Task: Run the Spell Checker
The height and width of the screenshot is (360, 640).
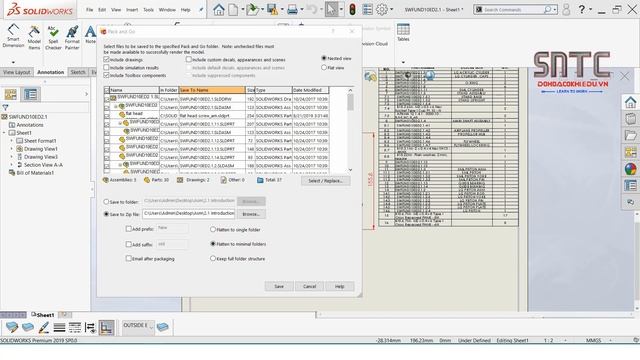Action: [53, 38]
